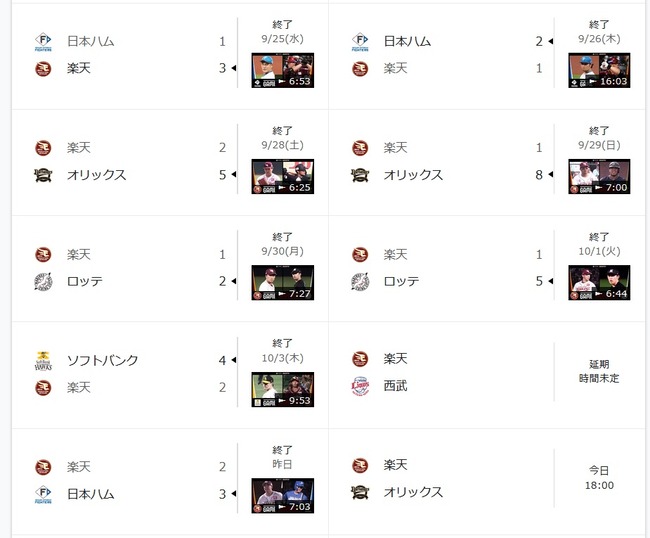Open the 西武 team link

point(396,385)
